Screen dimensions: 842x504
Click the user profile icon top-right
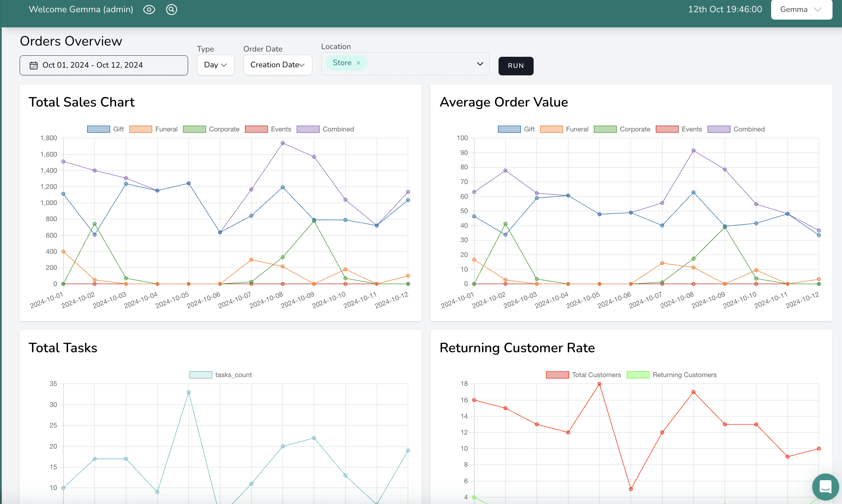802,9
